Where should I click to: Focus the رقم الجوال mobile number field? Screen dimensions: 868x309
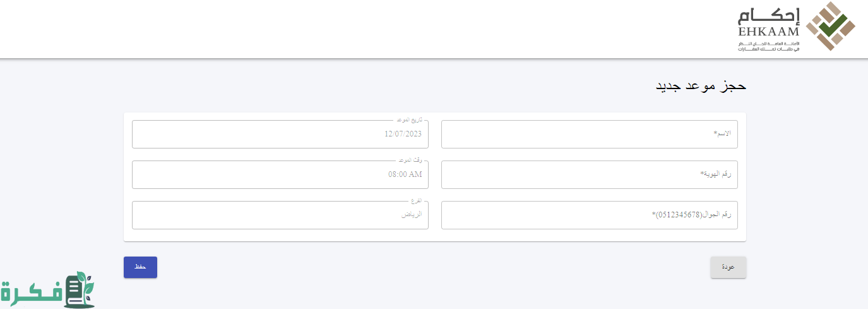click(x=590, y=215)
